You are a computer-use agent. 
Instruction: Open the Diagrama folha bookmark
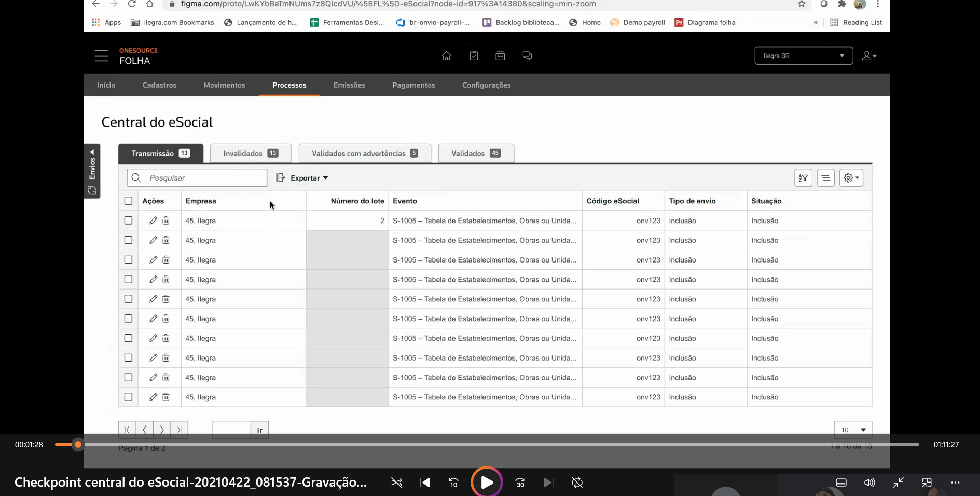pos(705,22)
